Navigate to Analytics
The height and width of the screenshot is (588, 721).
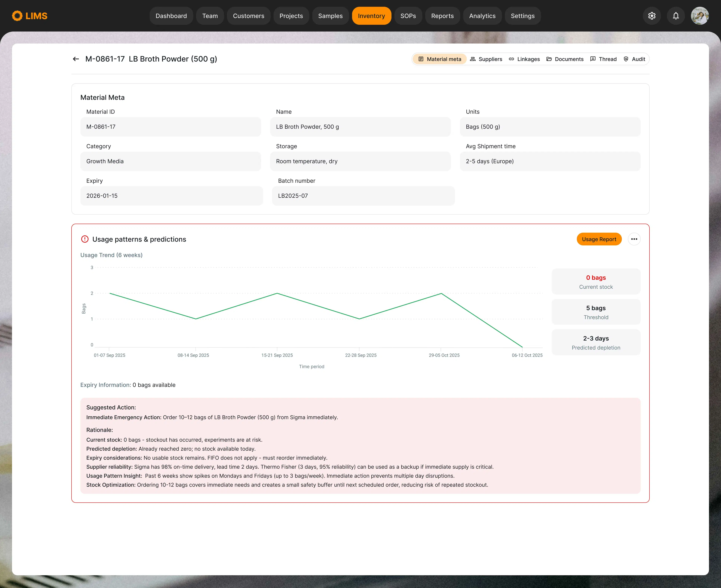click(x=482, y=16)
